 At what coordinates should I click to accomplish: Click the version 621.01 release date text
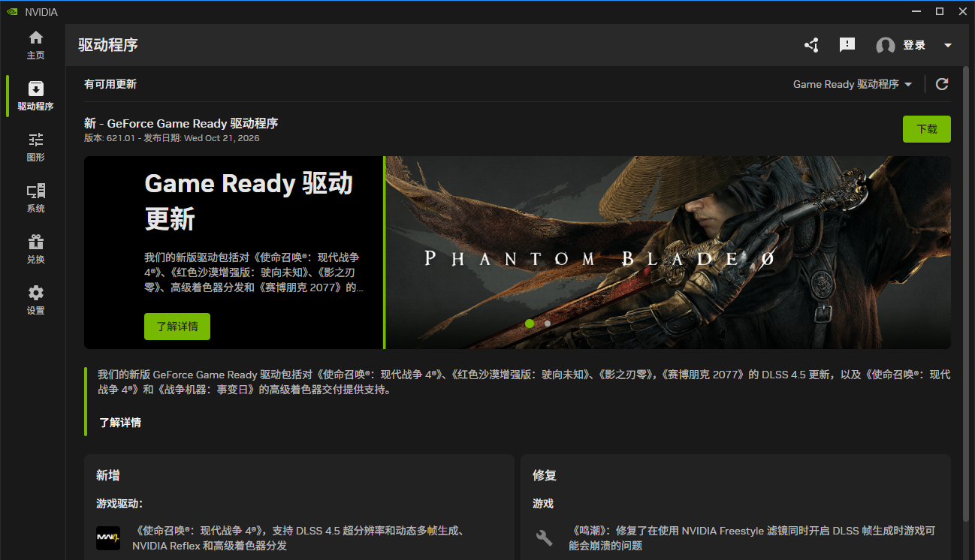pyautogui.click(x=172, y=138)
